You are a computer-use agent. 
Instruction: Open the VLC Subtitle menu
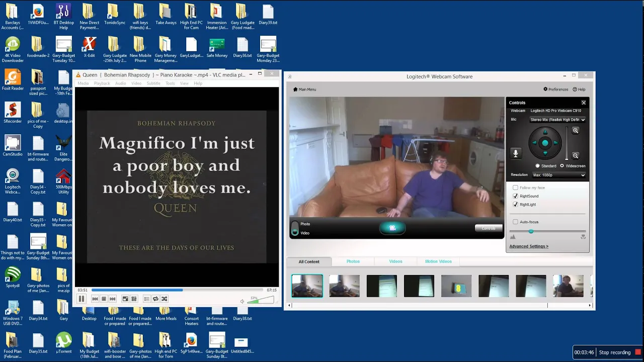tap(153, 83)
